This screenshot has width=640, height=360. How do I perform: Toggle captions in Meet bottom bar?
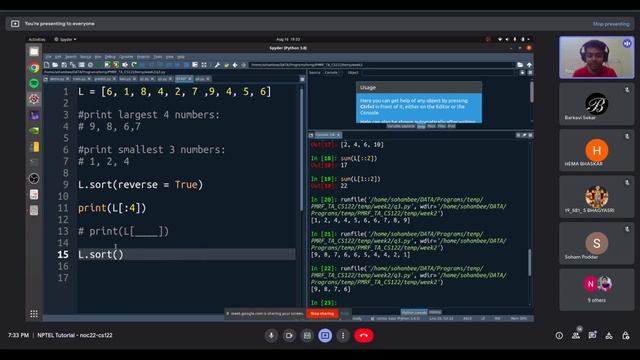point(307,336)
